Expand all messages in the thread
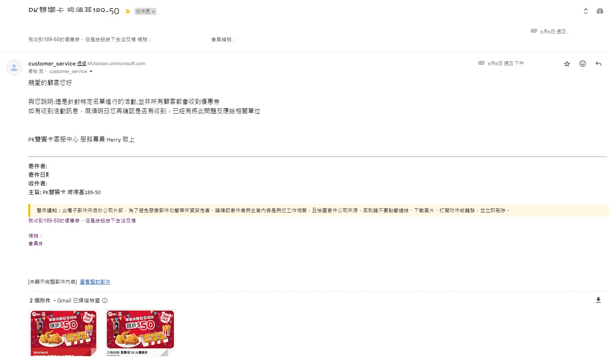This screenshot has width=609, height=364. coord(586,11)
